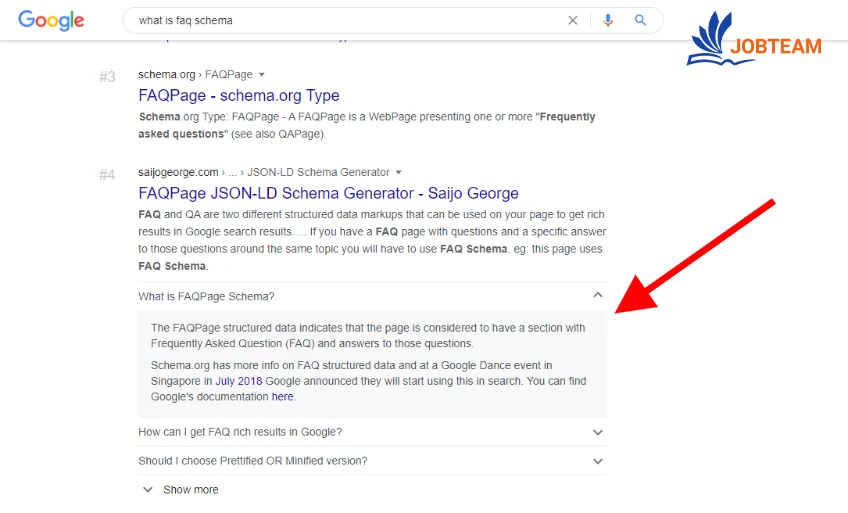Click the 'July 2018' link
848x513 pixels.
[238, 381]
